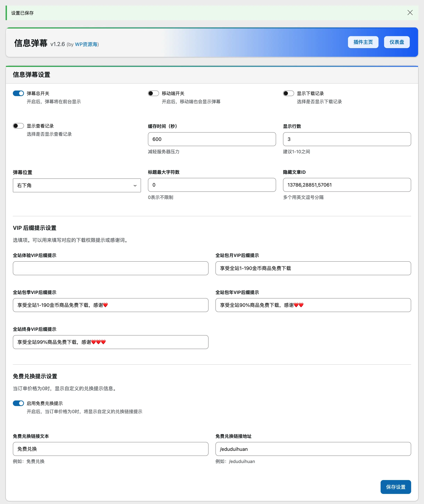Open the 弹幕位置 dropdown showing 右下角
Screen dimensions: 424x504
(77, 185)
